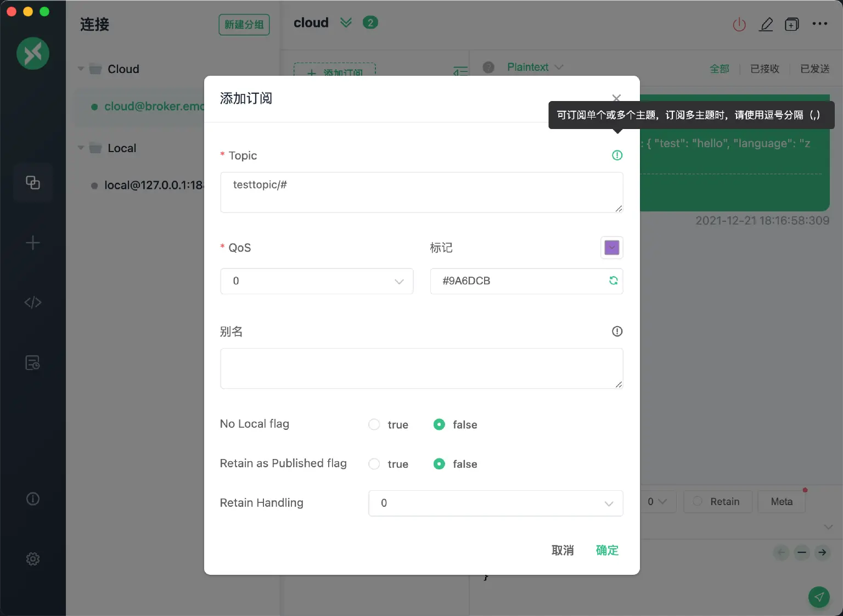The width and height of the screenshot is (843, 616).
Task: Show received messages tab 已接收
Action: point(765,69)
